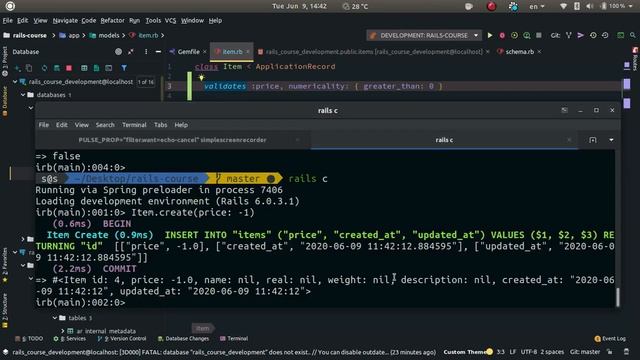Open red recorder icon in system tray
This screenshot has height=360, width=640.
pos(491,6)
